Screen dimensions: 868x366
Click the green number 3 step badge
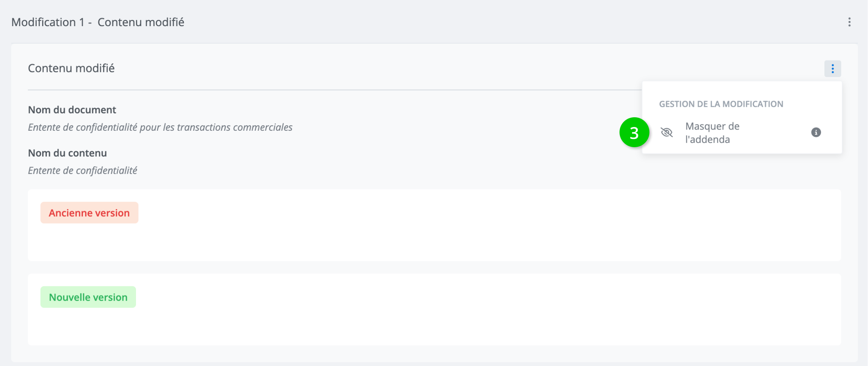(x=634, y=133)
